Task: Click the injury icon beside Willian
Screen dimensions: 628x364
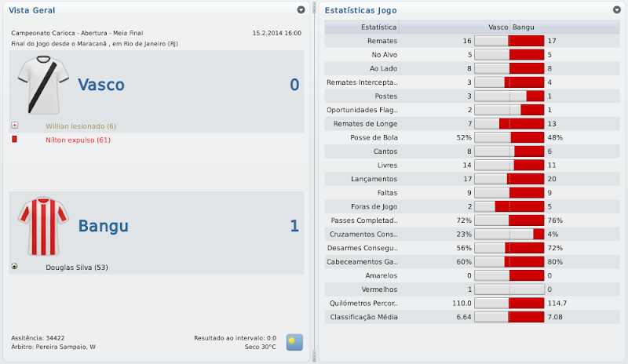Action: click(x=14, y=126)
